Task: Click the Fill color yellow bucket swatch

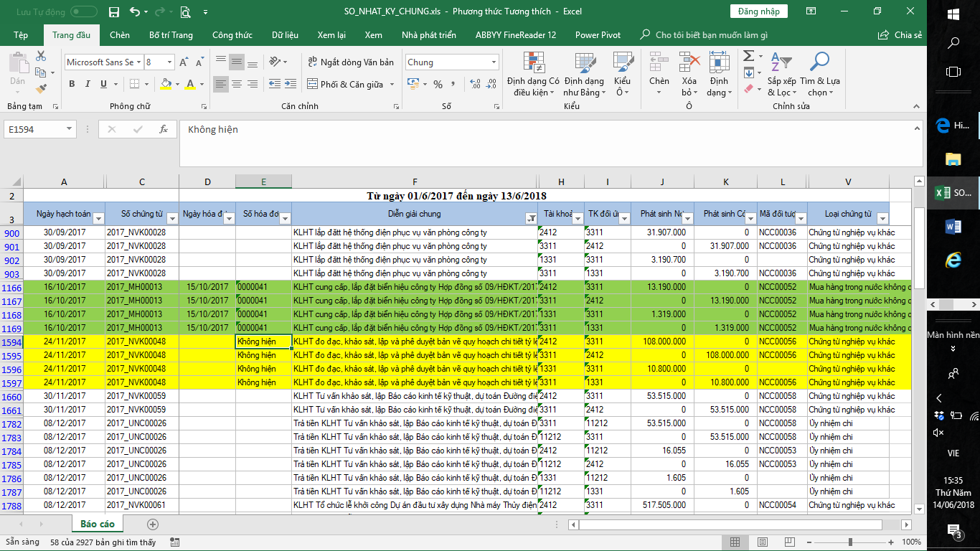Action: tap(166, 84)
